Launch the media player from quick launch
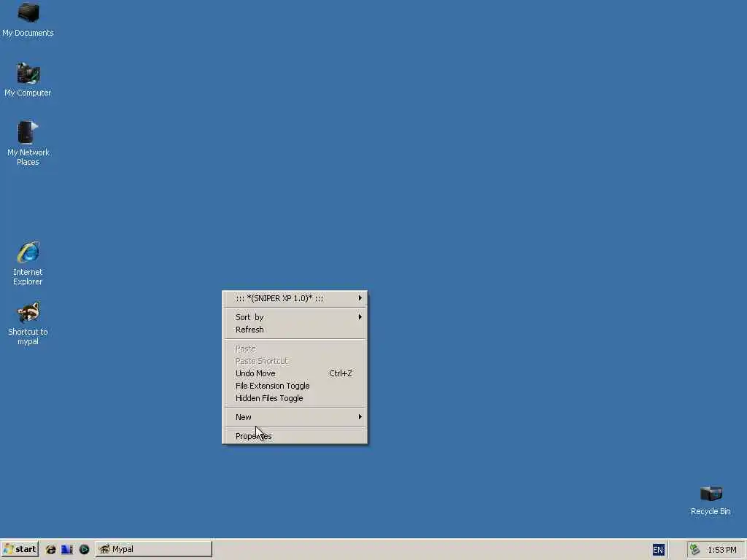 click(x=84, y=550)
